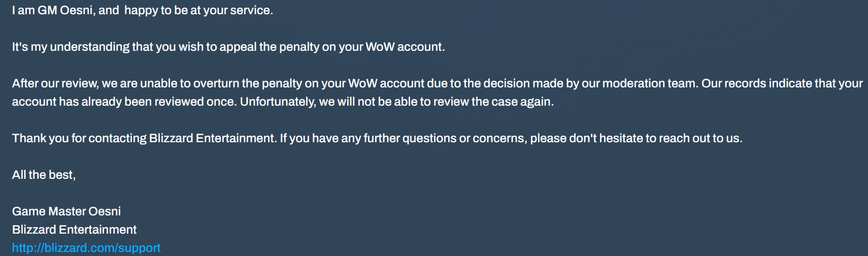Screen dimensions: 868x256
Task: Click the words "WoW account" in the second line
Action: (404, 47)
